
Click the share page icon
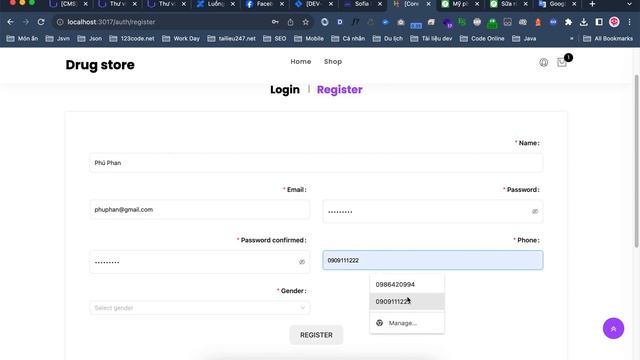pyautogui.click(x=290, y=22)
